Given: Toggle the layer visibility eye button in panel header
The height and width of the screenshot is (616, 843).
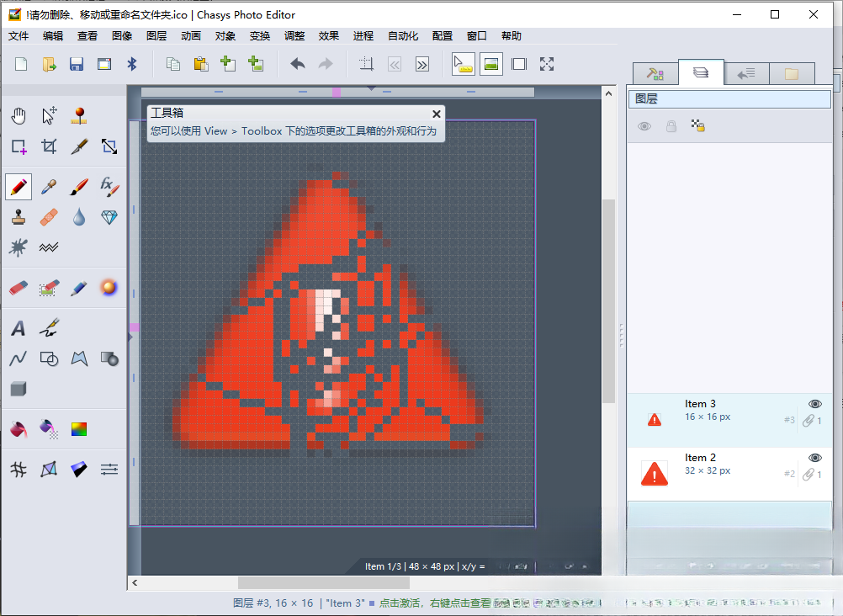Looking at the screenshot, I should tap(644, 126).
